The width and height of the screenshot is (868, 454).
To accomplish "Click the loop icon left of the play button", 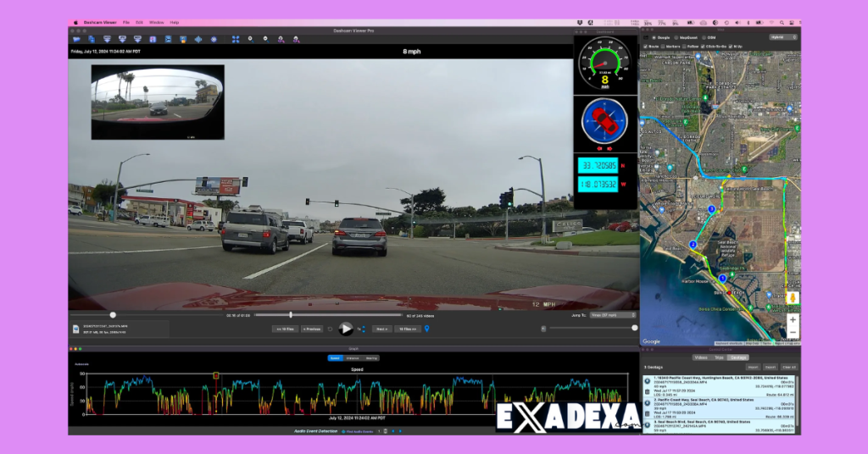I will [x=330, y=329].
